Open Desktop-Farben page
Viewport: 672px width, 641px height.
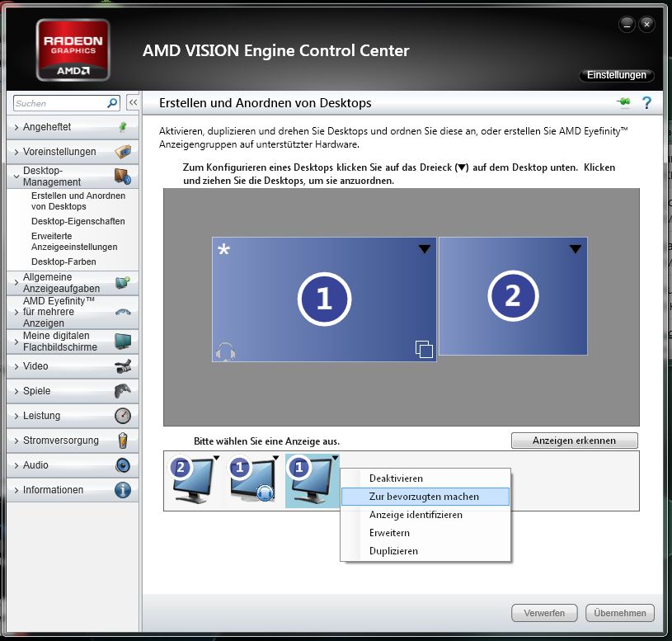tap(63, 262)
